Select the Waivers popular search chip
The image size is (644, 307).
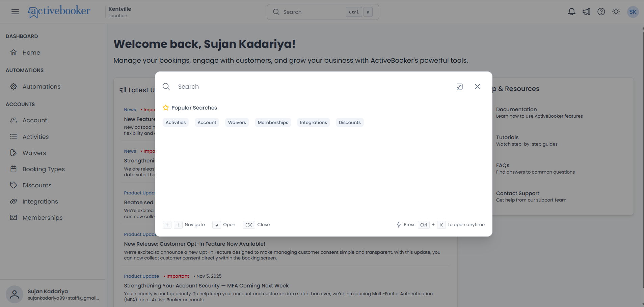coord(237,122)
